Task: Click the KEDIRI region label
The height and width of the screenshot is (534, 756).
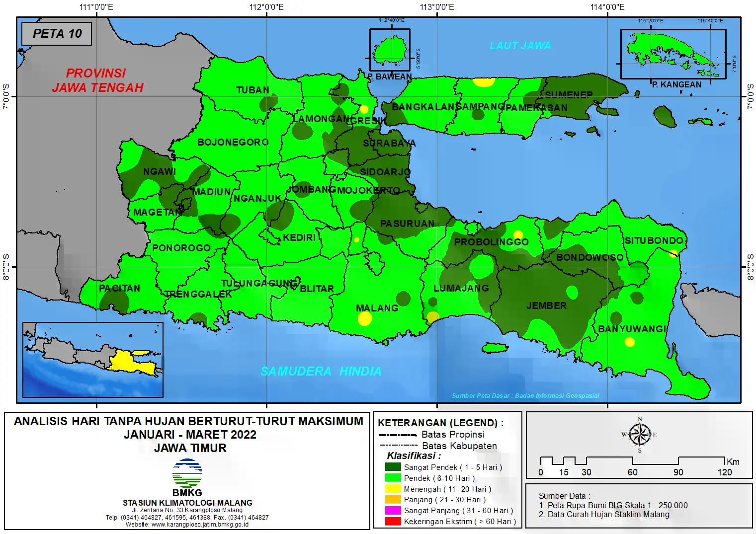Action: click(300, 238)
